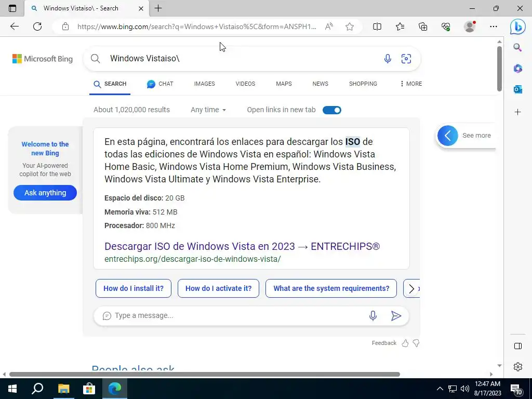Close the Windows Vistaiso search tab

pyautogui.click(x=141, y=8)
